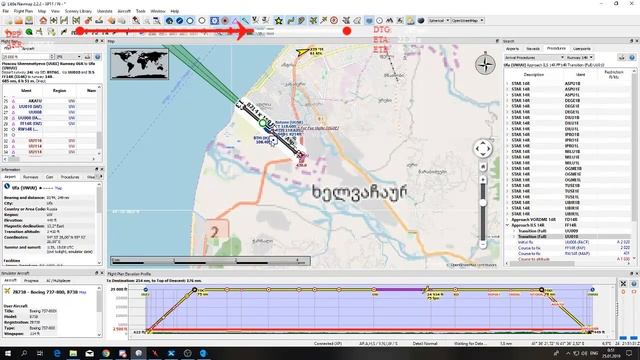Expand the Transition (Full) UU009 node
The width and height of the screenshot is (640, 360).
[x=514, y=231]
